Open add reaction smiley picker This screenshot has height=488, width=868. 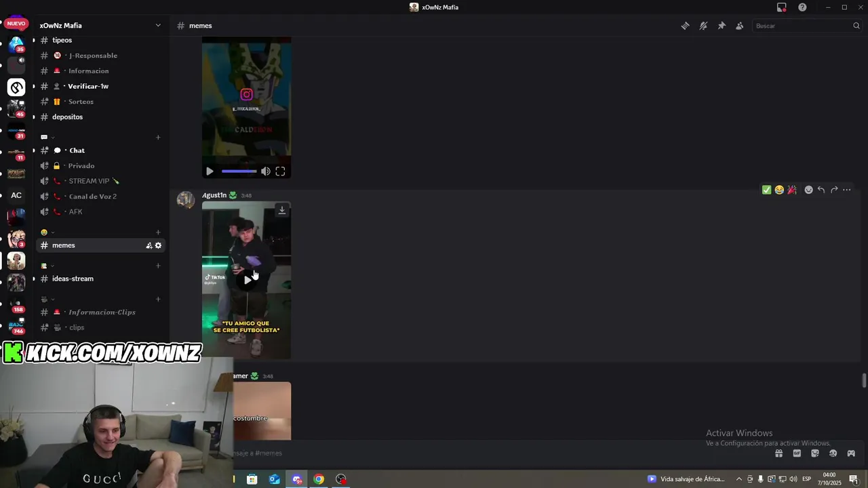(808, 190)
